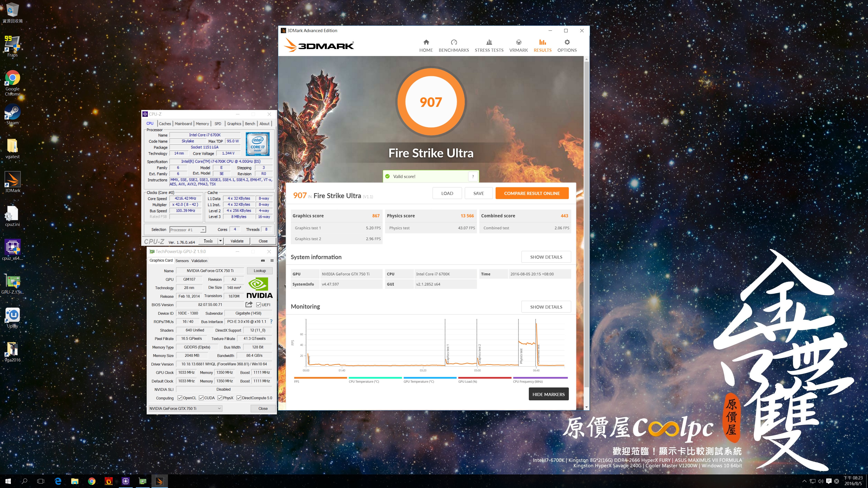Click the orange FPS legend bar
The height and width of the screenshot is (488, 868).
click(320, 378)
